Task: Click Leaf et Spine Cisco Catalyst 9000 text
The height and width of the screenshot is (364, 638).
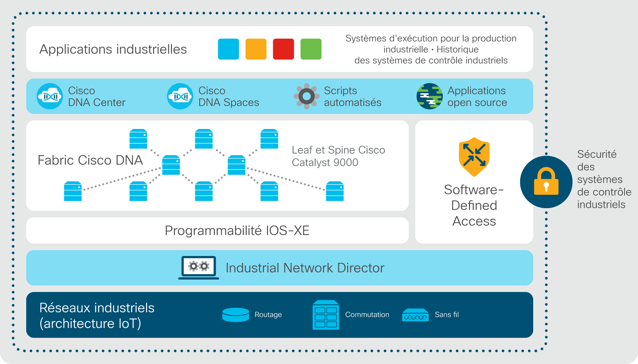Action: 338,156
